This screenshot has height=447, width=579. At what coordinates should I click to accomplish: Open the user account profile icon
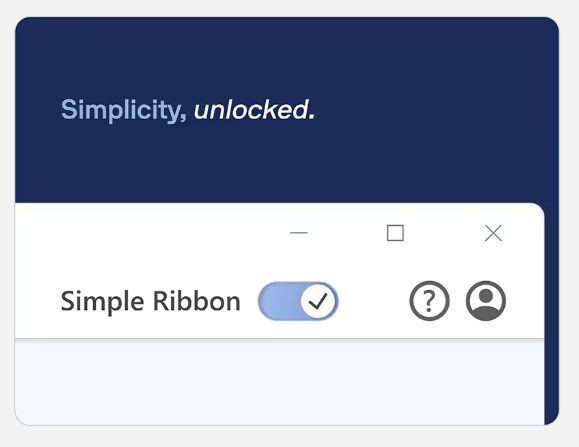pyautogui.click(x=486, y=301)
